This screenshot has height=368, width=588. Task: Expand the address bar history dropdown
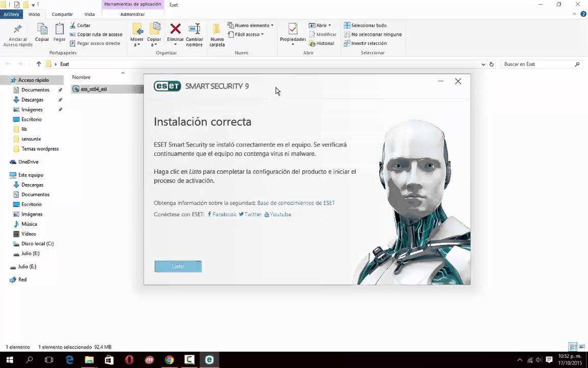click(x=483, y=64)
